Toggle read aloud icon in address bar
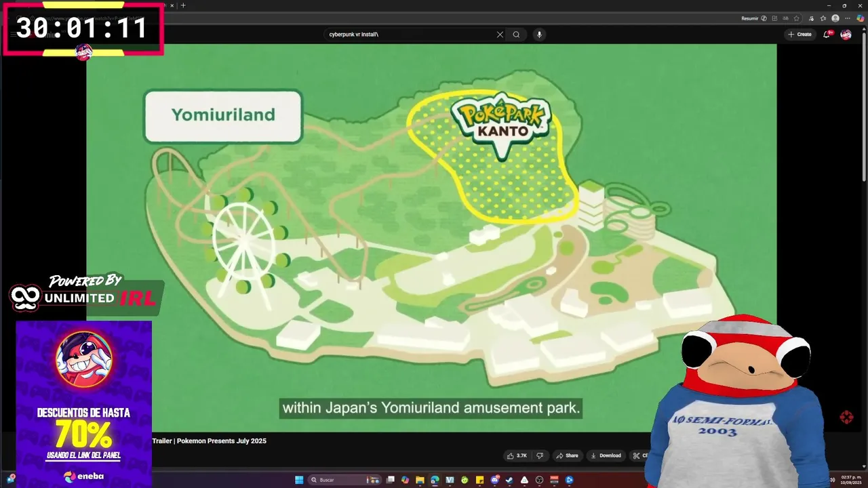The width and height of the screenshot is (868, 488). pyautogui.click(x=785, y=18)
